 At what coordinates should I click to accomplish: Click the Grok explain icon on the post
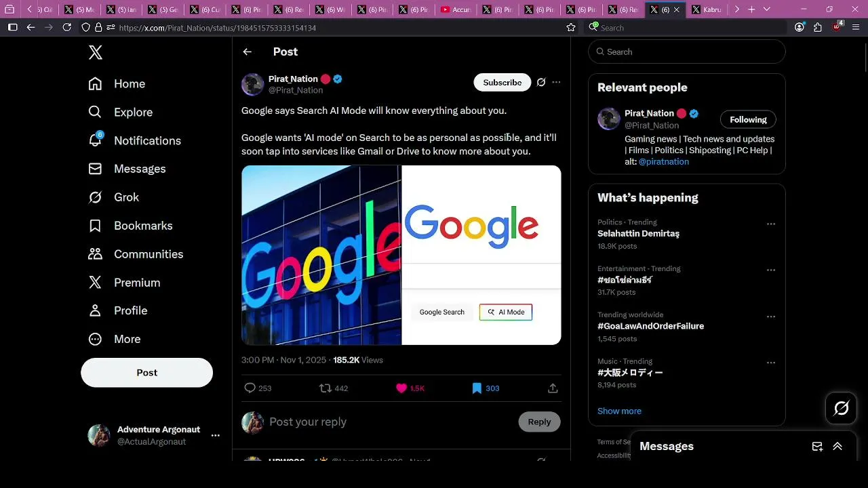click(x=541, y=83)
